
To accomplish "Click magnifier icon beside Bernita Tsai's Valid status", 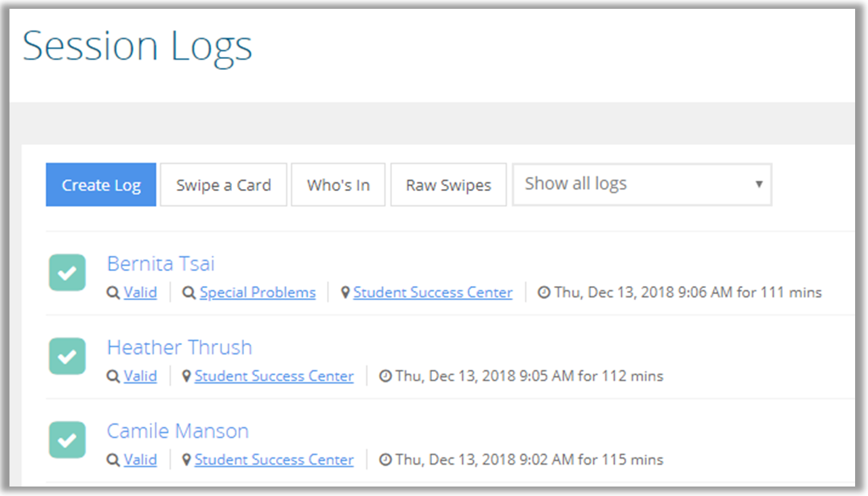I will pyautogui.click(x=113, y=293).
